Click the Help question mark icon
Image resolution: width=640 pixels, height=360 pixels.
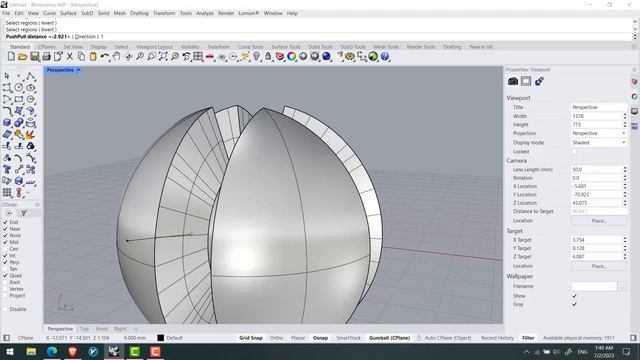(385, 56)
